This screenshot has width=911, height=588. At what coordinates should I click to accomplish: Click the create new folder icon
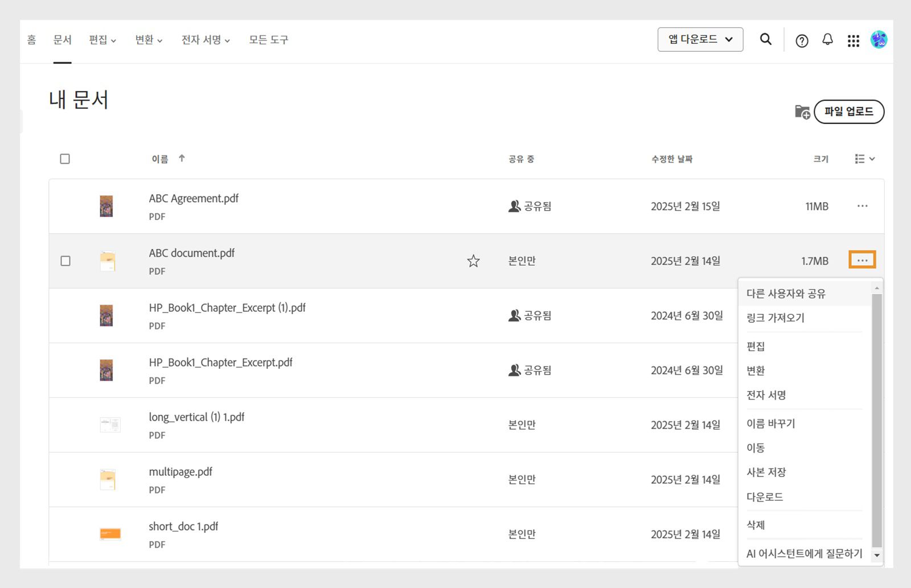[x=802, y=112]
